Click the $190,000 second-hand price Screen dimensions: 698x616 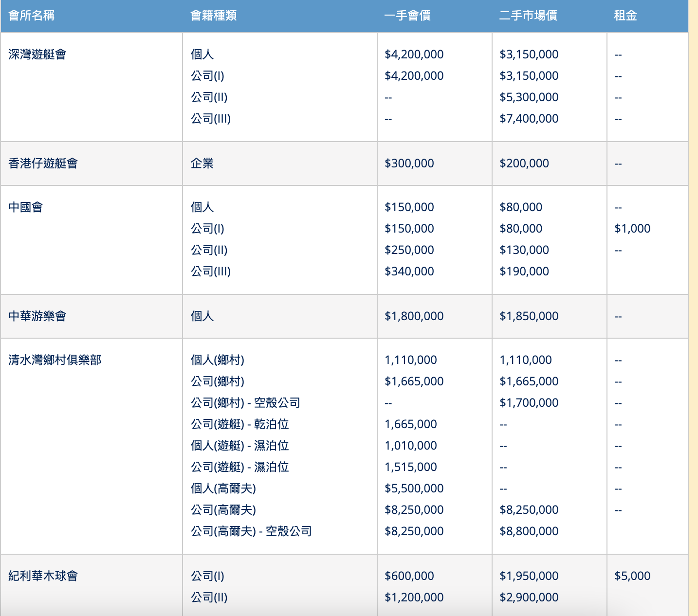pyautogui.click(x=524, y=272)
